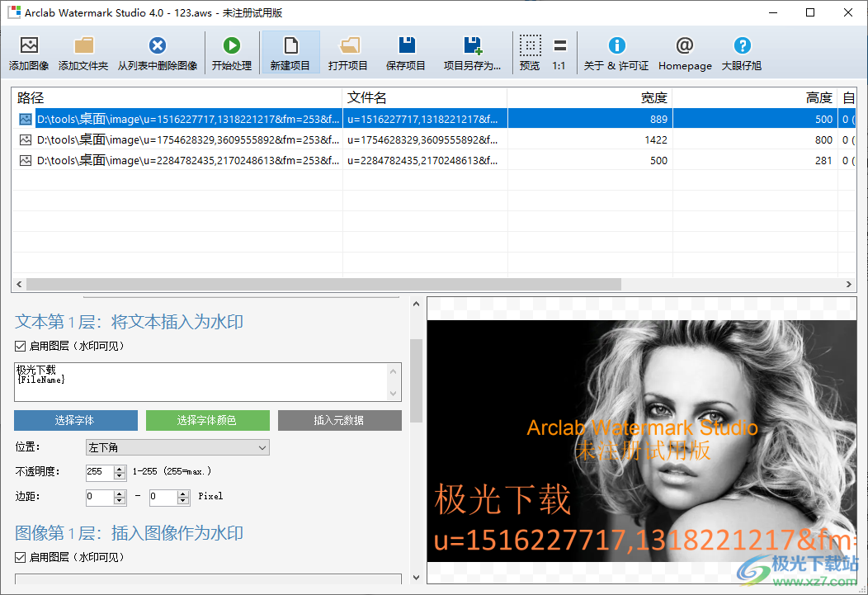Image resolution: width=868 pixels, height=595 pixels.
Task: Click the settings panel vertical scrollbar thumb
Action: [x=417, y=380]
